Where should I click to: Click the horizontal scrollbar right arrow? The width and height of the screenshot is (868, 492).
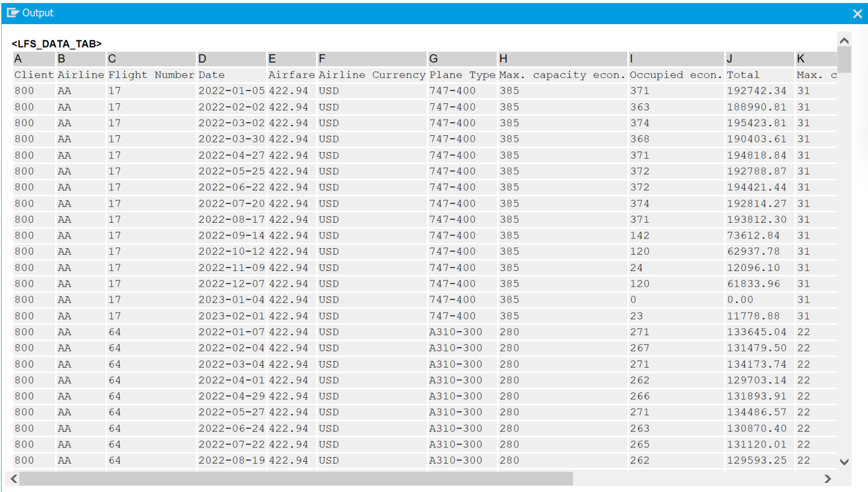(x=828, y=479)
